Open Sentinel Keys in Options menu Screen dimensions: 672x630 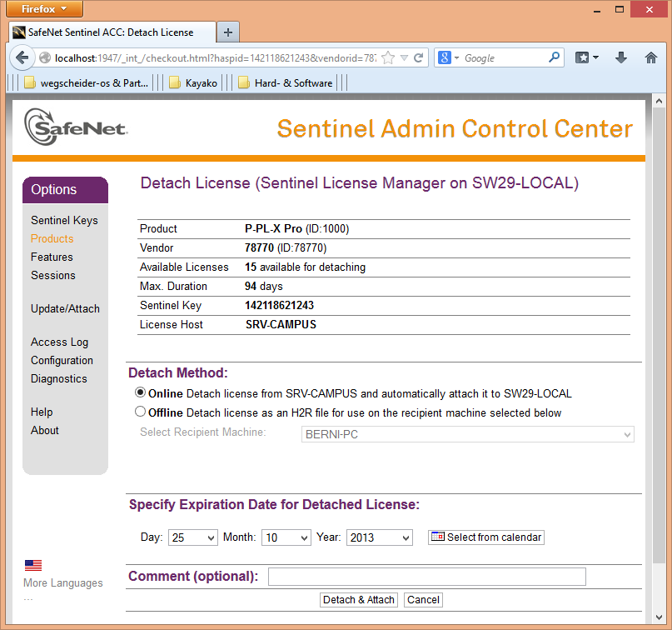(64, 220)
